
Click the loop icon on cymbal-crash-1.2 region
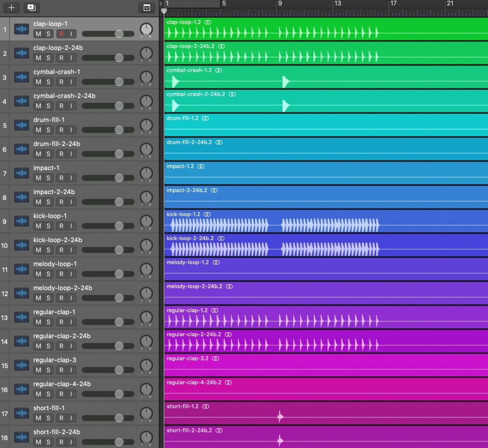[x=218, y=70]
